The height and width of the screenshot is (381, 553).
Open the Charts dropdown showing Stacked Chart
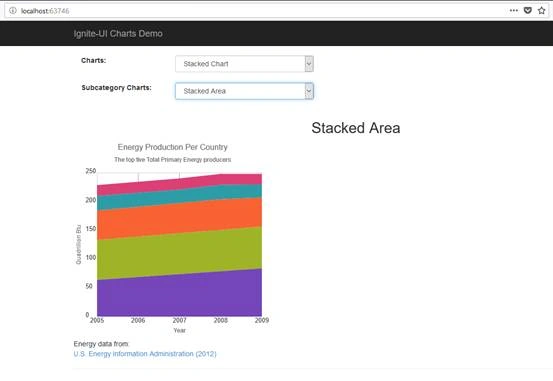tap(244, 64)
